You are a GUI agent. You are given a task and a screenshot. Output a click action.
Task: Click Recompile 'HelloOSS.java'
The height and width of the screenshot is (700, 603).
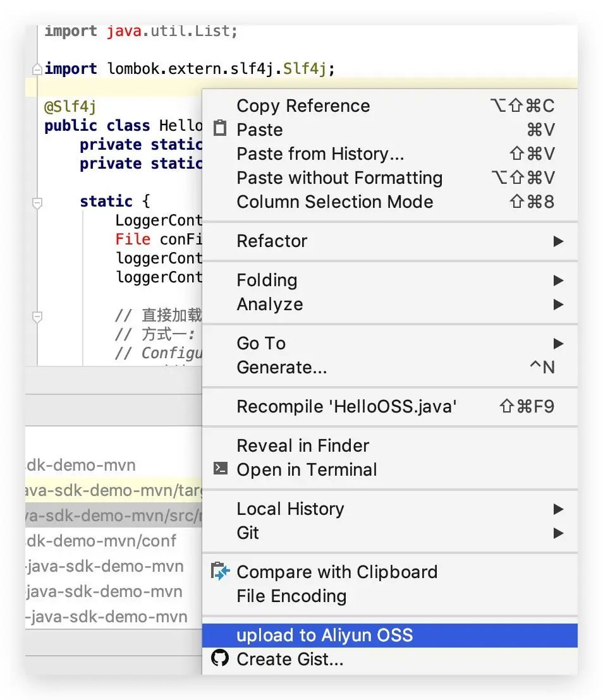pyautogui.click(x=346, y=406)
